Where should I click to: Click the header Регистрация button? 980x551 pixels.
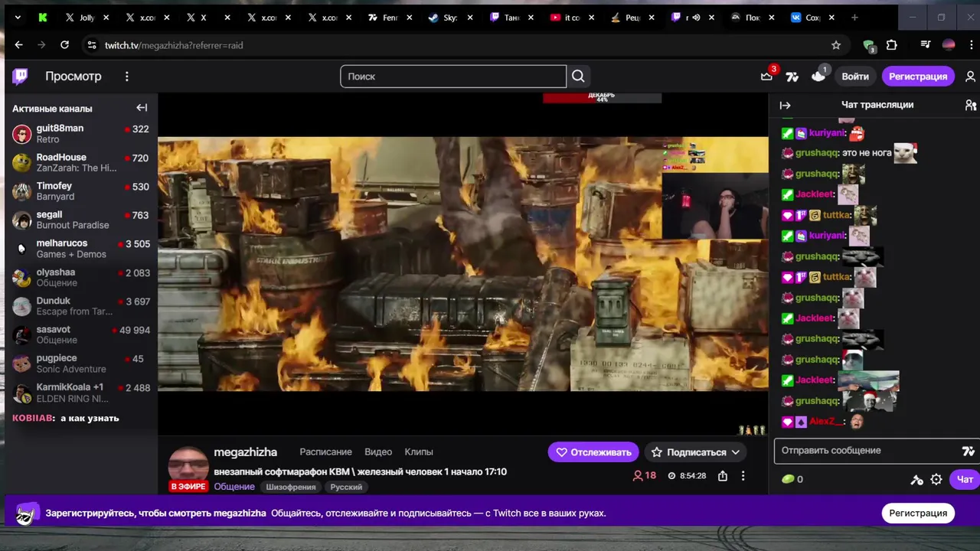coord(918,77)
